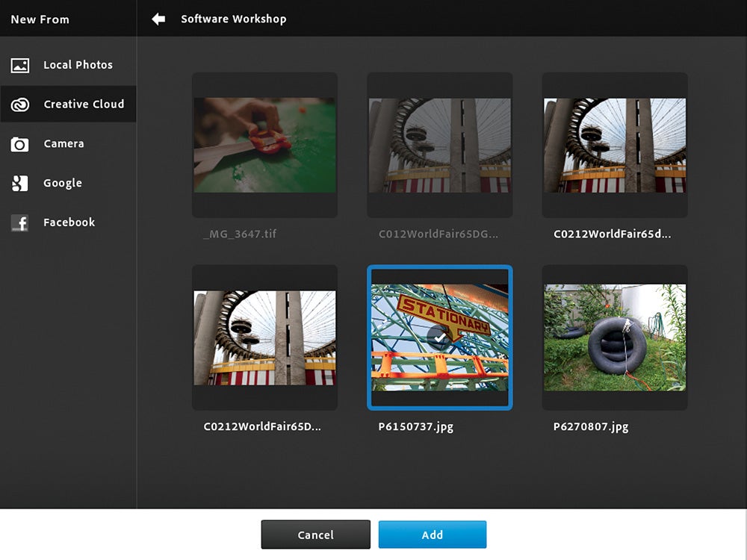747x560 pixels.
Task: Select the P6270807.jpg tire photo
Action: (x=614, y=337)
